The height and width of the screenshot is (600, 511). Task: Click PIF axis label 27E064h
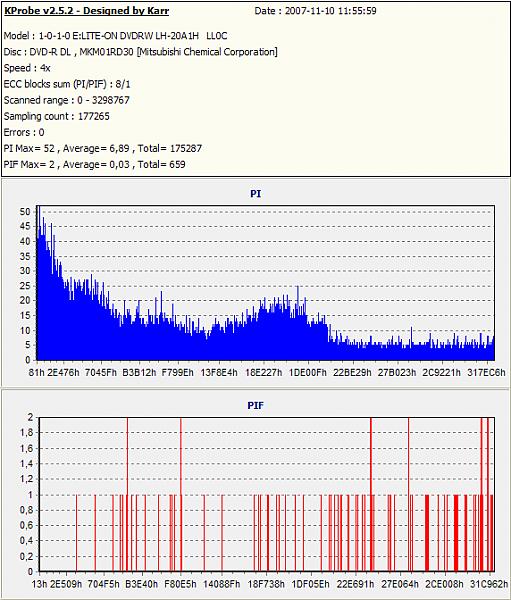(x=400, y=584)
